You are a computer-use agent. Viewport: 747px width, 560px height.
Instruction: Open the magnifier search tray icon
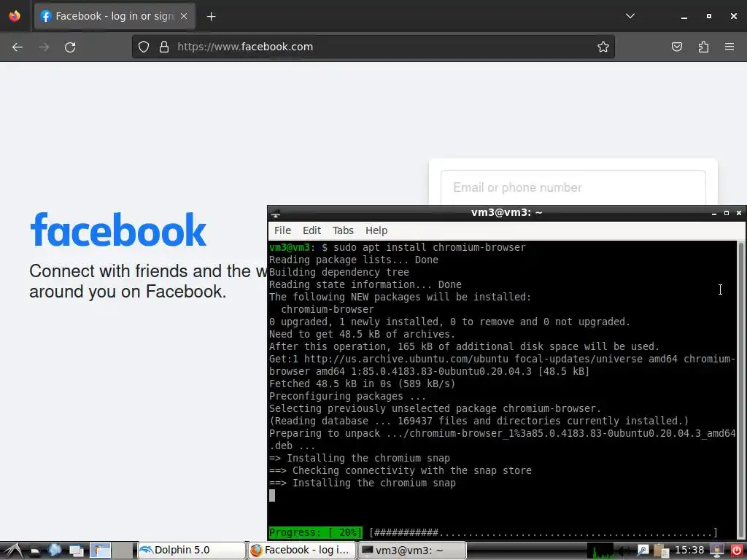(643, 551)
